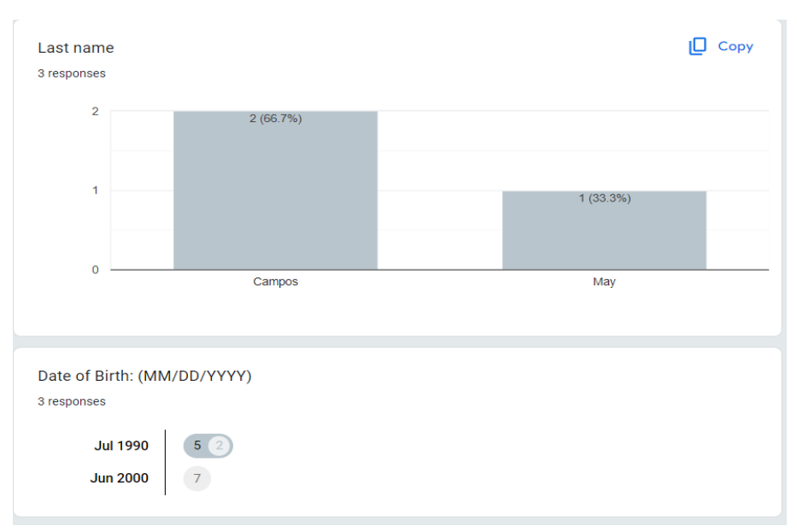Click the y-axis value 0
797x532 pixels.
[95, 270]
